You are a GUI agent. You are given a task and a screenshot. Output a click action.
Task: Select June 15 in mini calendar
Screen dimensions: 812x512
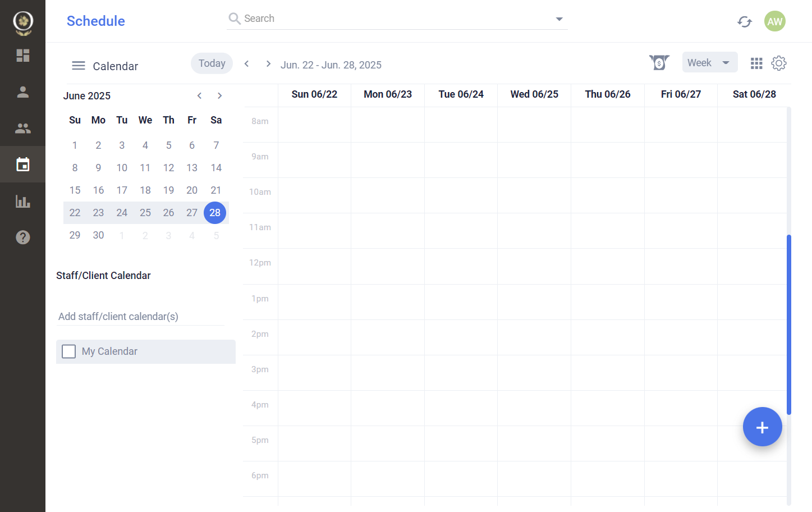pos(75,190)
